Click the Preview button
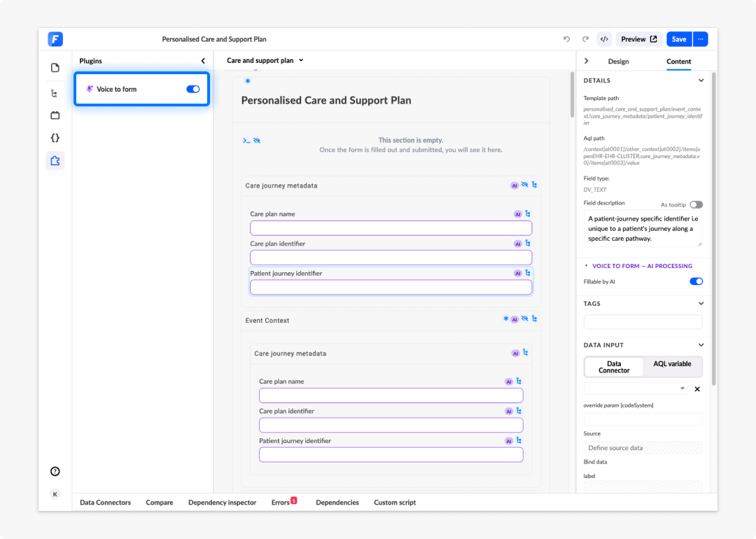This screenshot has height=539, width=756. click(639, 39)
